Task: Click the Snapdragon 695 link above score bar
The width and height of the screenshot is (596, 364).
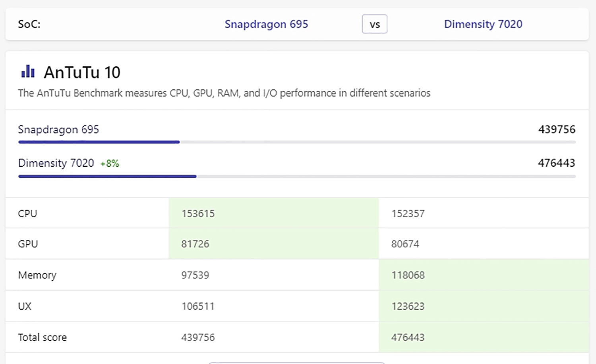Action: click(x=58, y=130)
